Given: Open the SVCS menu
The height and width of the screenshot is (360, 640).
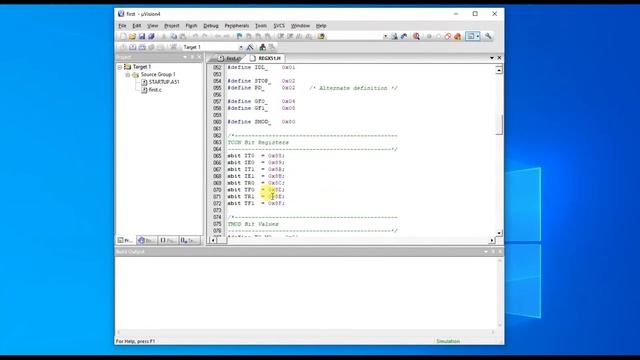Looking at the screenshot, I should tap(279, 26).
